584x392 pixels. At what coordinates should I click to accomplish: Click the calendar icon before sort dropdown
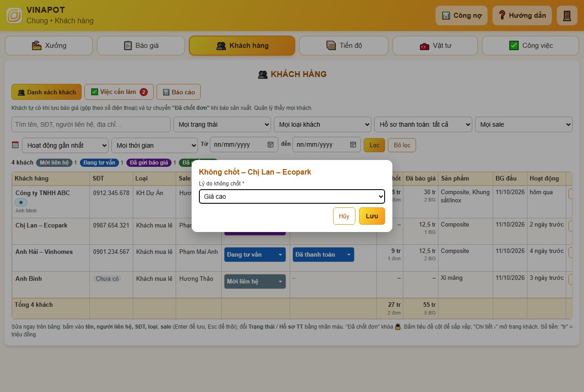(15, 145)
